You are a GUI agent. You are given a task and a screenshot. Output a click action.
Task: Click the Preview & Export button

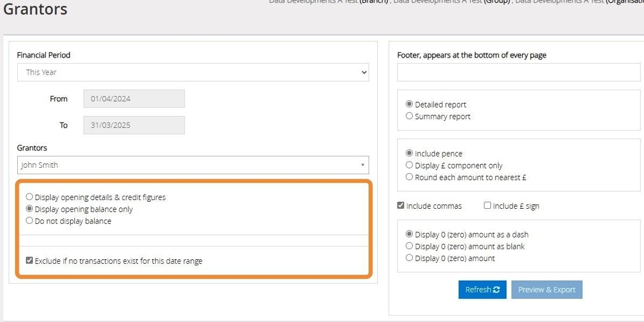click(x=546, y=290)
